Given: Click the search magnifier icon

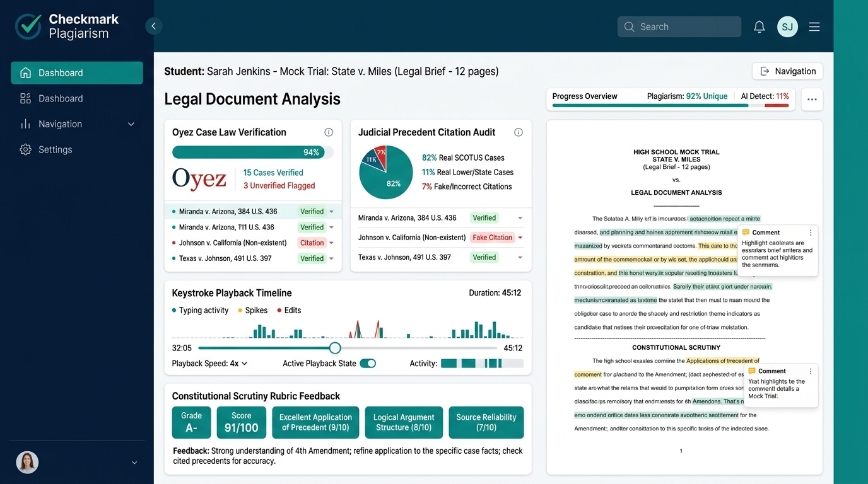Looking at the screenshot, I should point(629,26).
